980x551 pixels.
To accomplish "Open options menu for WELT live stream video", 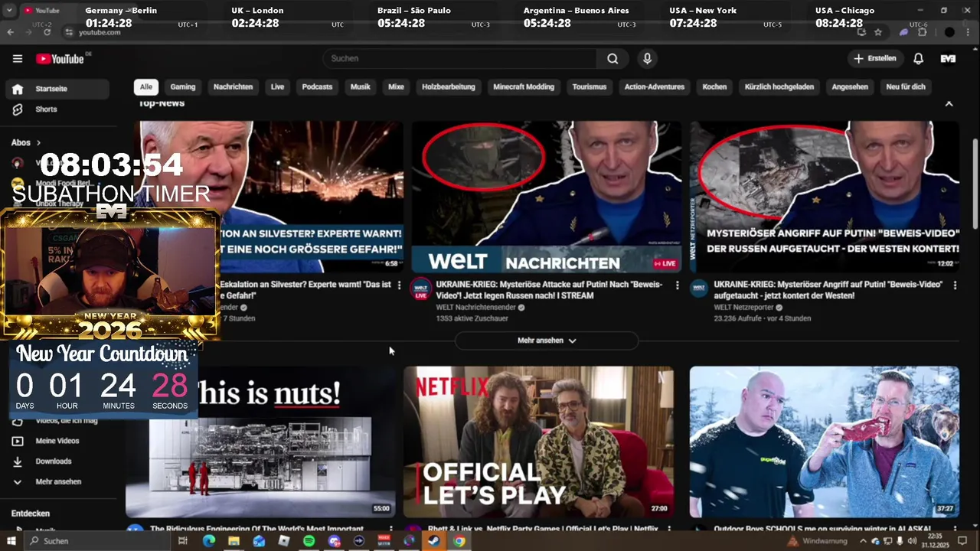I will click(x=677, y=285).
